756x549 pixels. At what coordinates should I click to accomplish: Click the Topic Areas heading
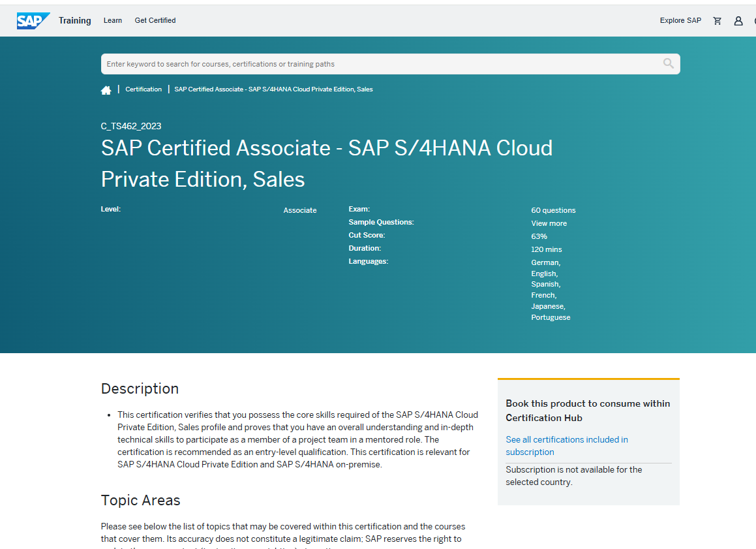coord(140,500)
